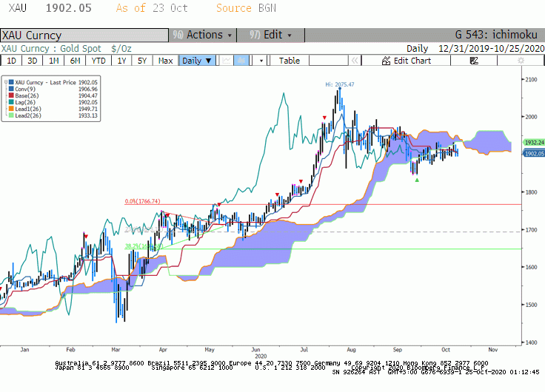Open the Table view
The height and width of the screenshot is (392, 545).
[290, 61]
